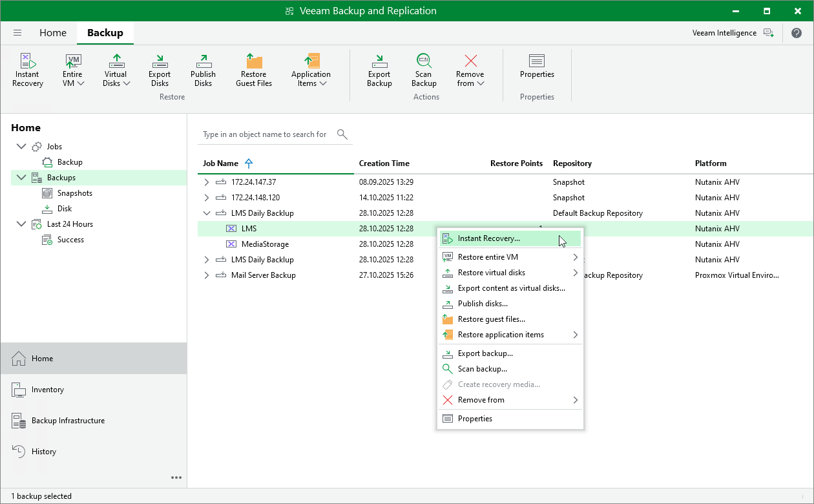Click the help question mark icon

click(x=797, y=33)
